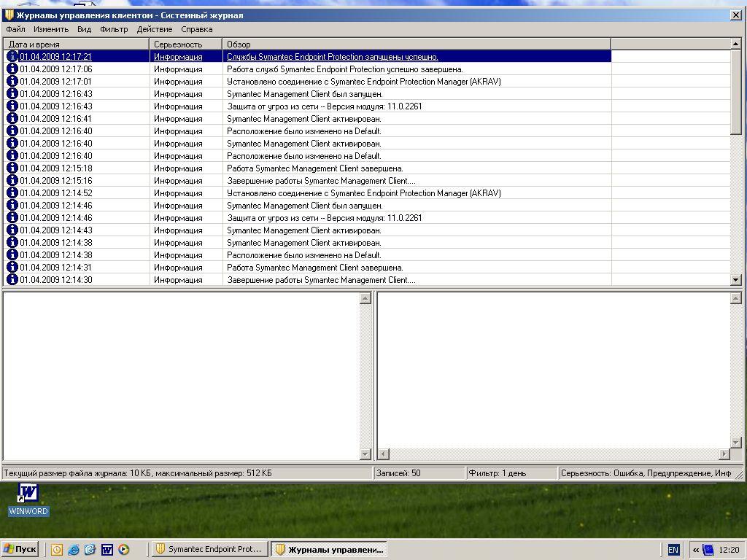The height and width of the screenshot is (560, 747).
Task: Select 'Работа служб Symantec Endpoint Protection успешно завершена.'
Action: pyautogui.click(x=345, y=69)
